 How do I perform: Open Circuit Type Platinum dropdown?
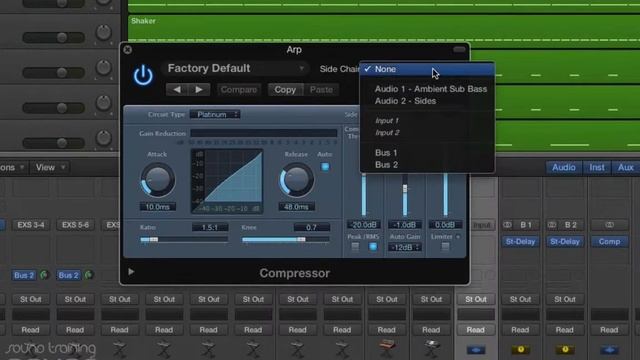click(x=215, y=115)
